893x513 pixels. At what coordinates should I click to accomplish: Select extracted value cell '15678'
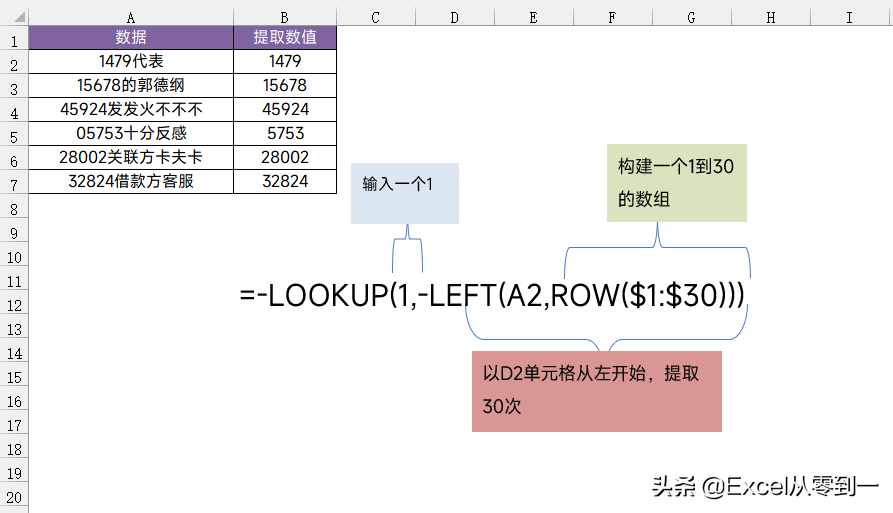pos(285,85)
